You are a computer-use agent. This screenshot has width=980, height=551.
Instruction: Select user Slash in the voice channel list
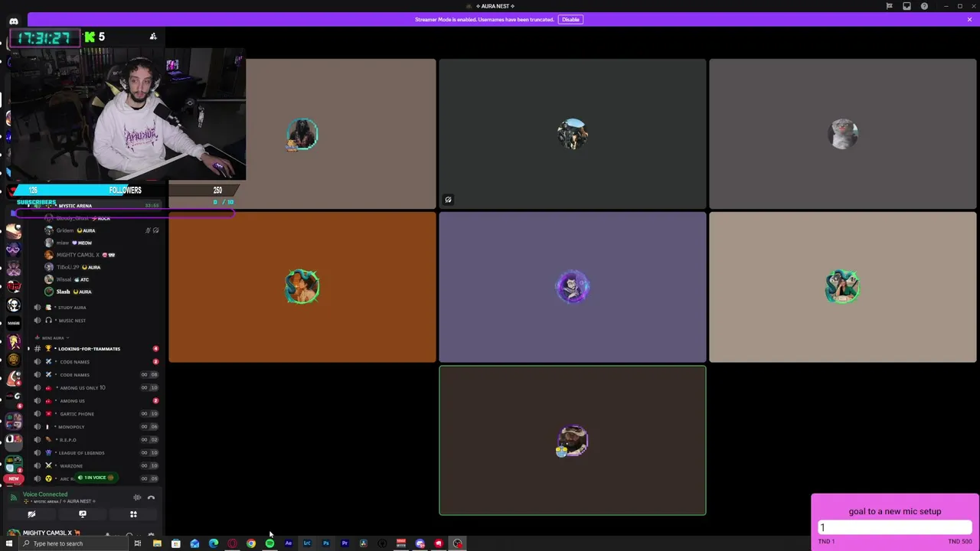tap(67, 292)
